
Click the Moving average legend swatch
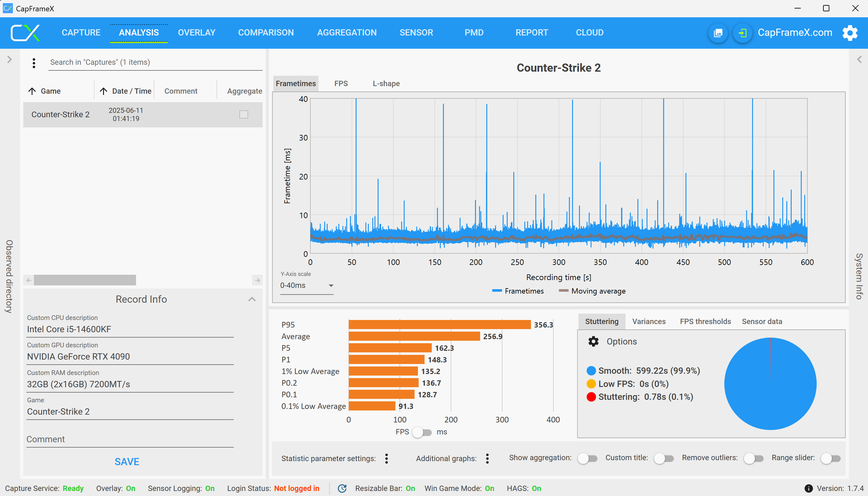[563, 291]
